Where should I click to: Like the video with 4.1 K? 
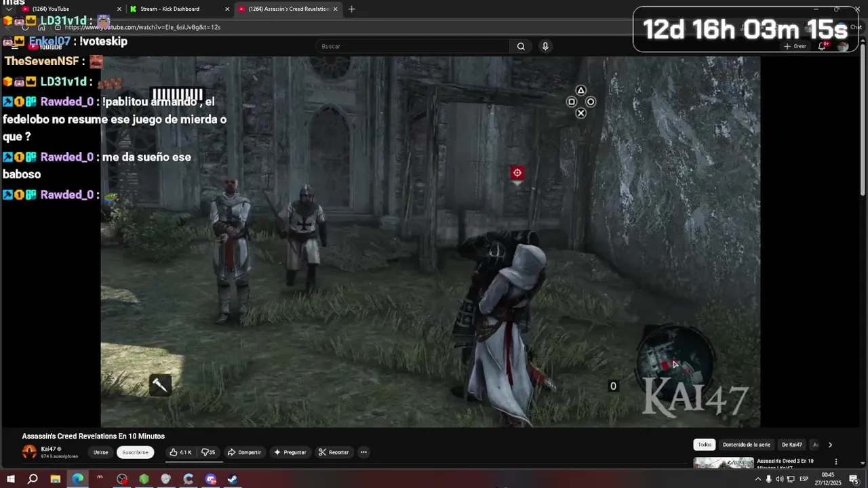180,452
